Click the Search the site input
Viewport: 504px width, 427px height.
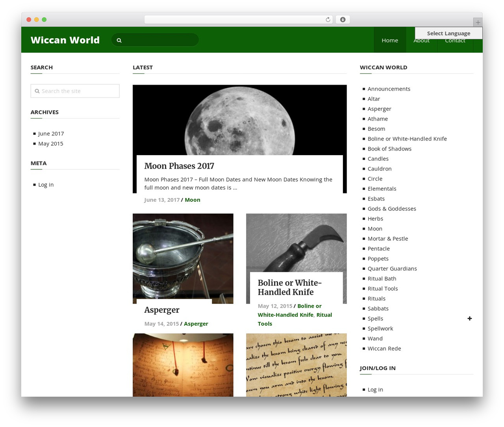[x=75, y=91]
